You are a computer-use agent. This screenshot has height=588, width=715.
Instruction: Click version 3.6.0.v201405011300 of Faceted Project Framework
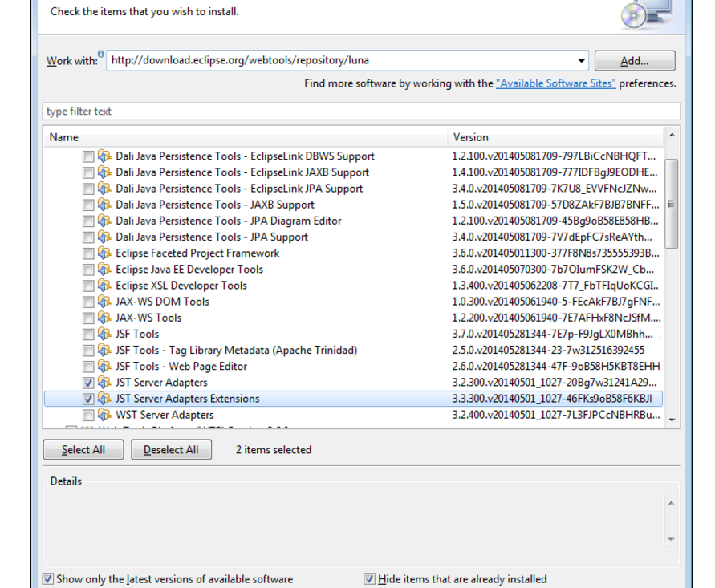coord(555,253)
